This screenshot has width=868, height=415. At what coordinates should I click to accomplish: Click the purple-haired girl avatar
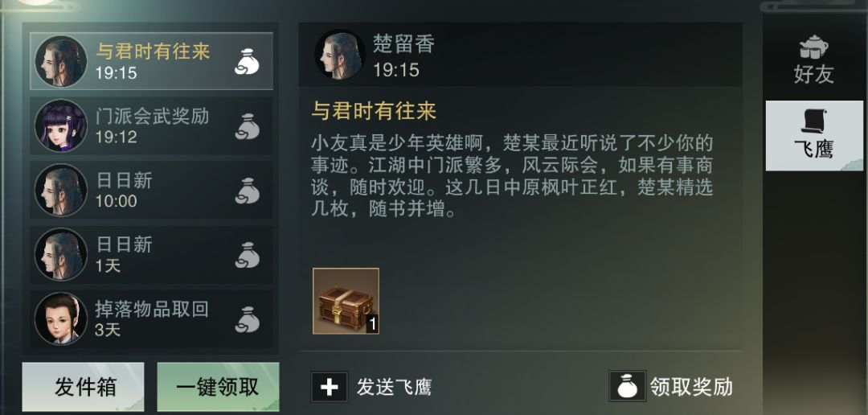[61, 125]
